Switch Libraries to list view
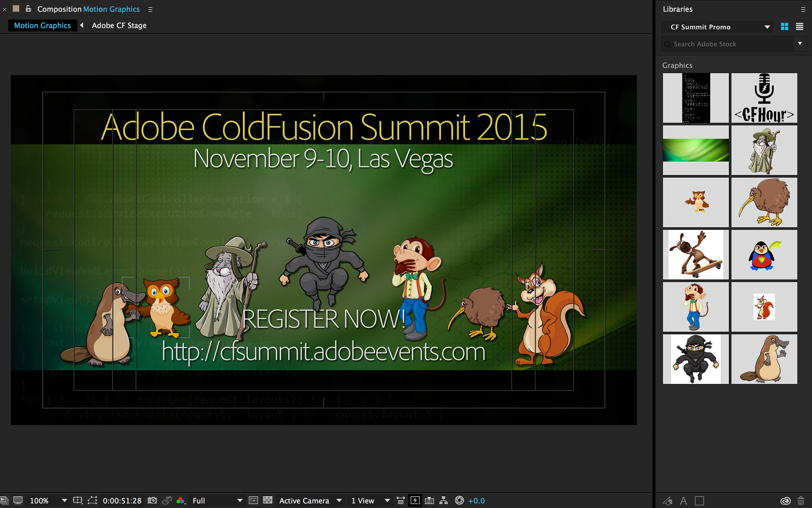The width and height of the screenshot is (812, 508). (x=799, y=27)
